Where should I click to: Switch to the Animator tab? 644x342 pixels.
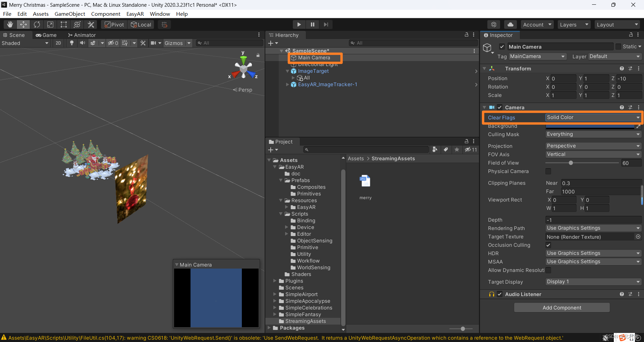coord(82,35)
